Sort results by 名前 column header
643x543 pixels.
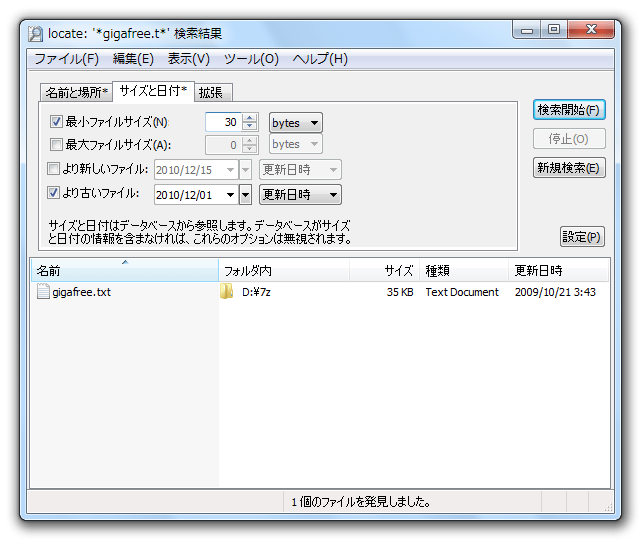pyautogui.click(x=125, y=270)
